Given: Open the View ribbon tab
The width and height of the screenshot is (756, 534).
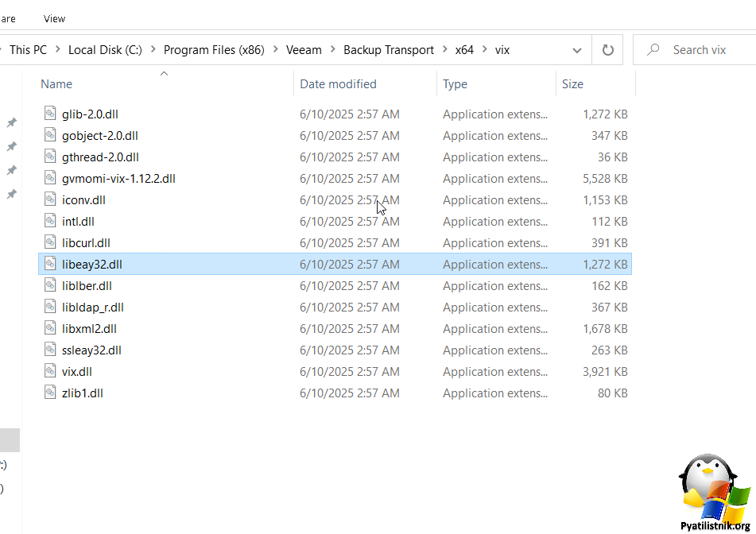Looking at the screenshot, I should coord(55,18).
